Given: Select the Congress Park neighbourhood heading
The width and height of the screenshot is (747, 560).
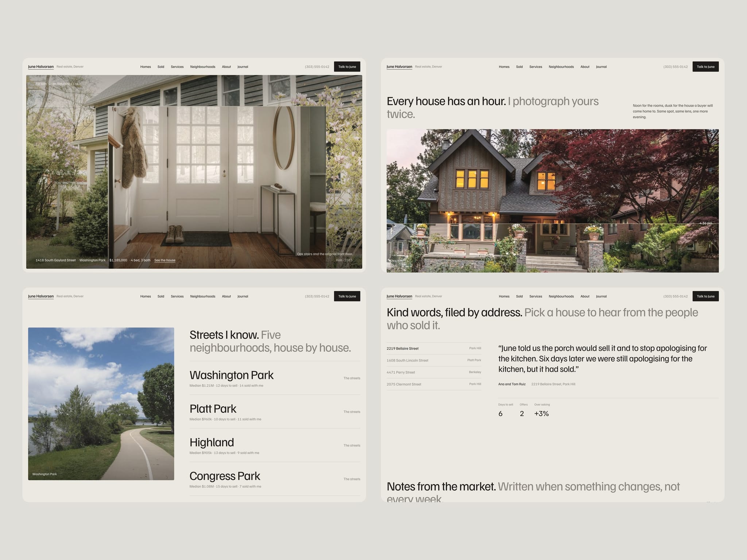Looking at the screenshot, I should (x=225, y=476).
